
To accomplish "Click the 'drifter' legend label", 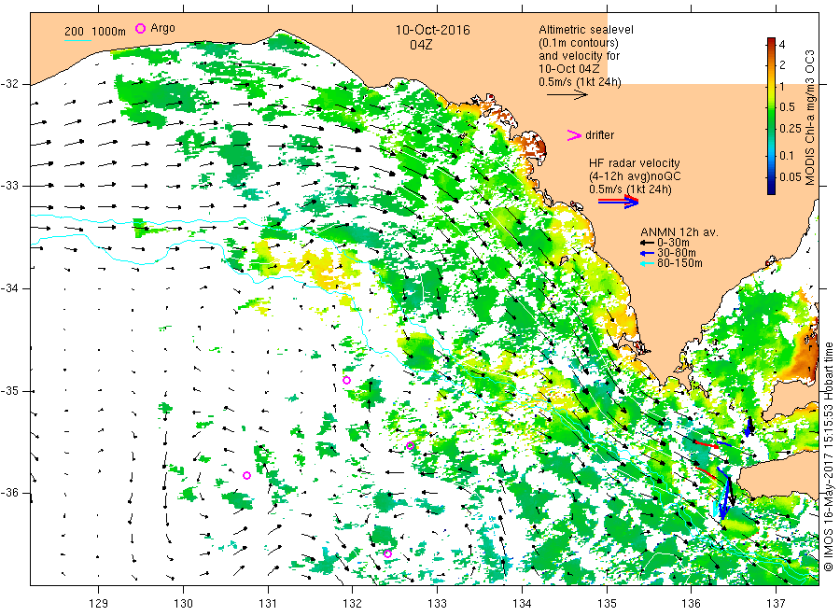I will (x=599, y=135).
